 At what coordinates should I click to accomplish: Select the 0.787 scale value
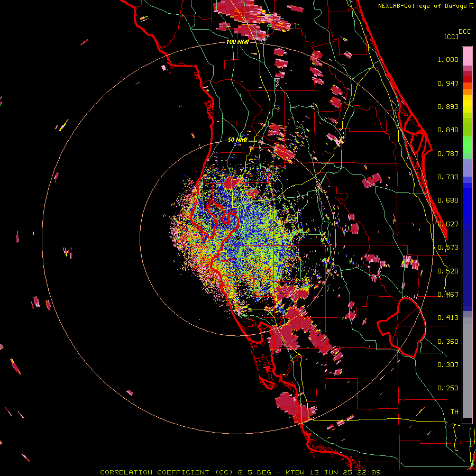pyautogui.click(x=448, y=153)
